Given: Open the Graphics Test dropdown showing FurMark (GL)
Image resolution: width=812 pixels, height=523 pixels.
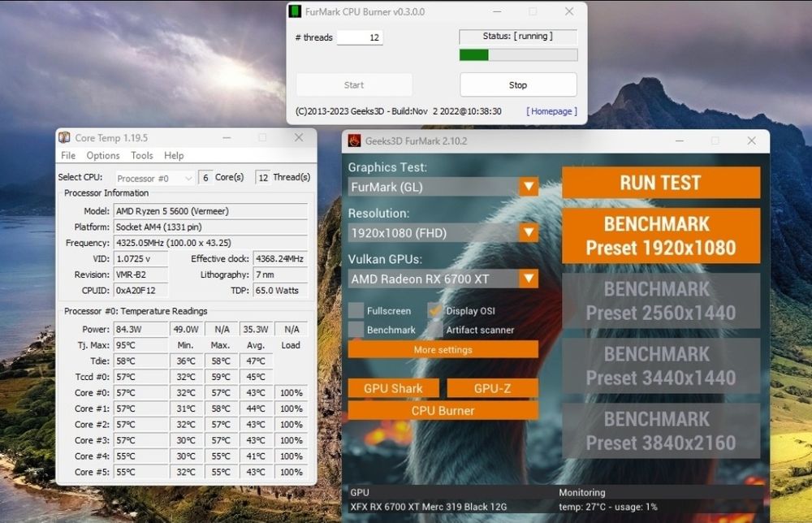Looking at the screenshot, I should (x=443, y=187).
